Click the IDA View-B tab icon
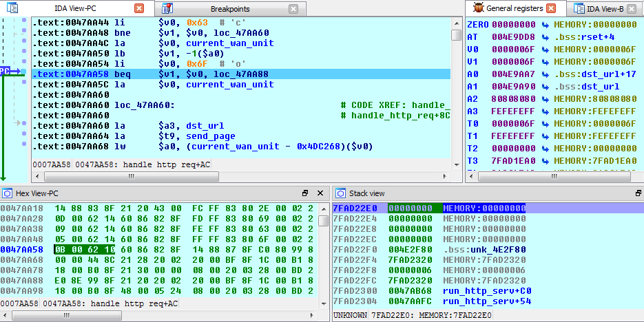644x322 pixels. click(x=579, y=8)
